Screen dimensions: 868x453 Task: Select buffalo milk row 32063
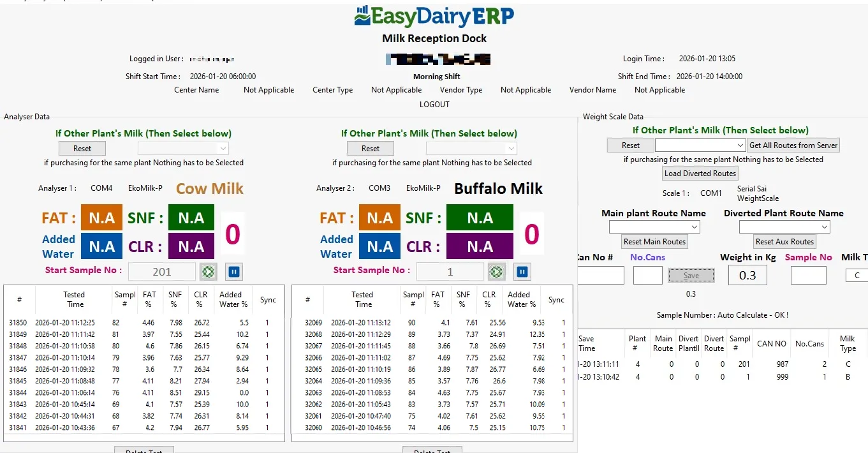click(x=432, y=392)
